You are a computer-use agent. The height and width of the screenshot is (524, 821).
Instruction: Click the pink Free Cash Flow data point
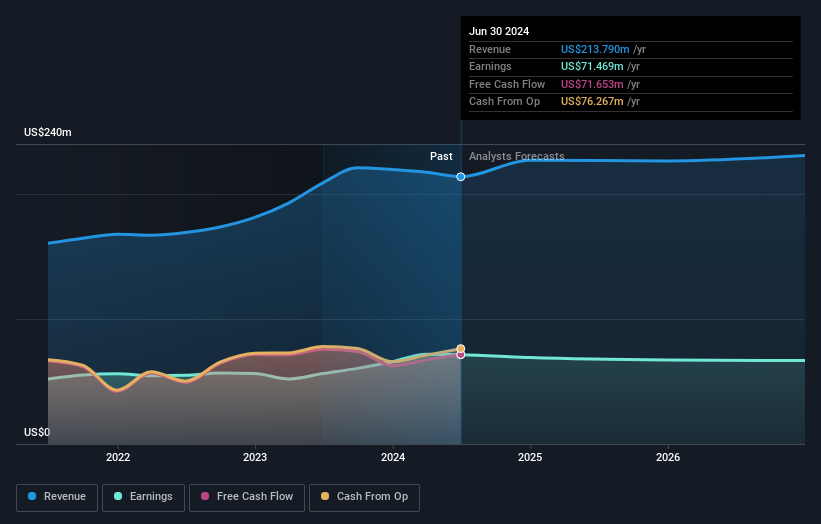tap(461, 355)
